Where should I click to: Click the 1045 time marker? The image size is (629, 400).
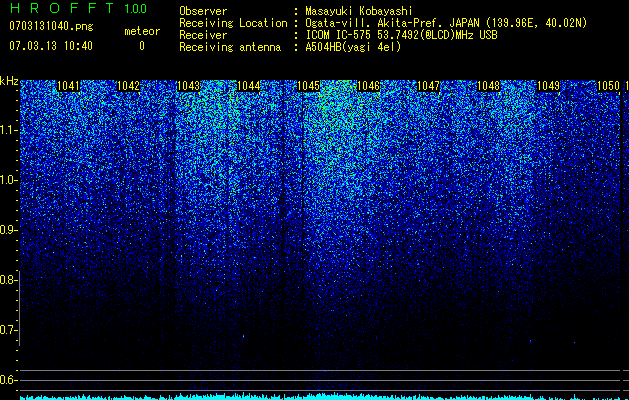pos(308,86)
